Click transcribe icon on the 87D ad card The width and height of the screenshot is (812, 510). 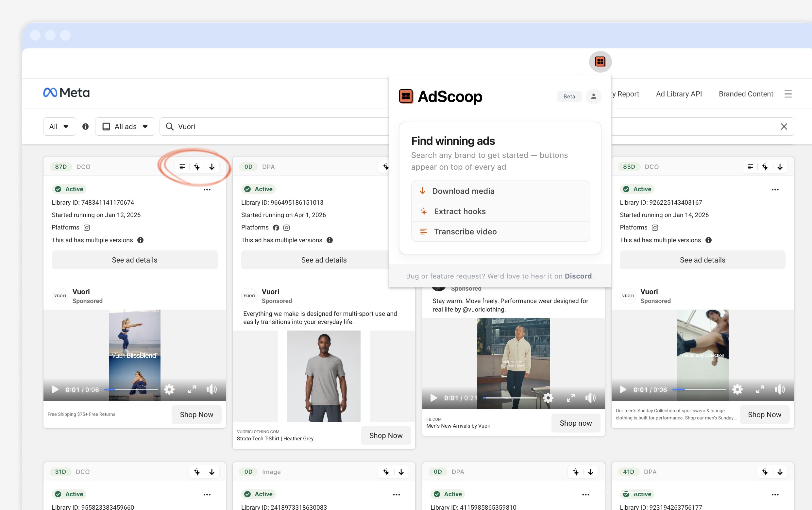(182, 167)
